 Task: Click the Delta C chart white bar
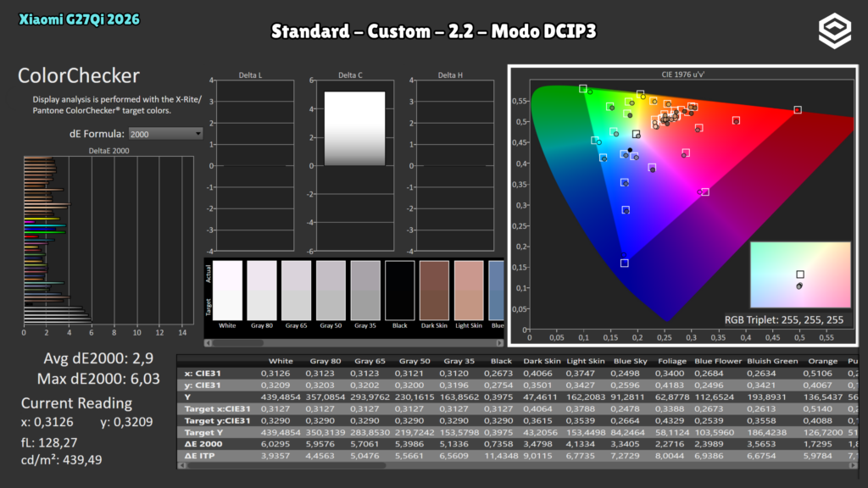click(354, 129)
